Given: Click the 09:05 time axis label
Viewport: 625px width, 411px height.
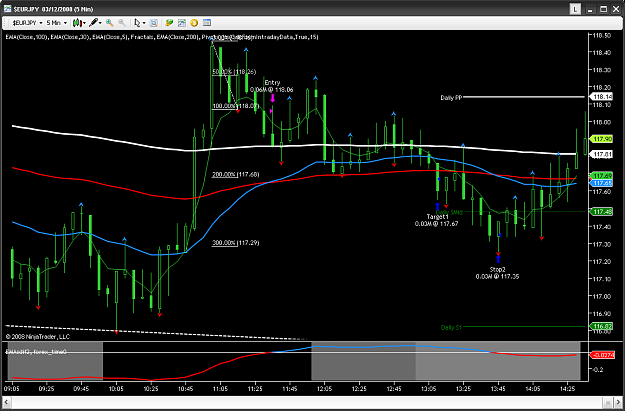Looking at the screenshot, I should point(12,389).
